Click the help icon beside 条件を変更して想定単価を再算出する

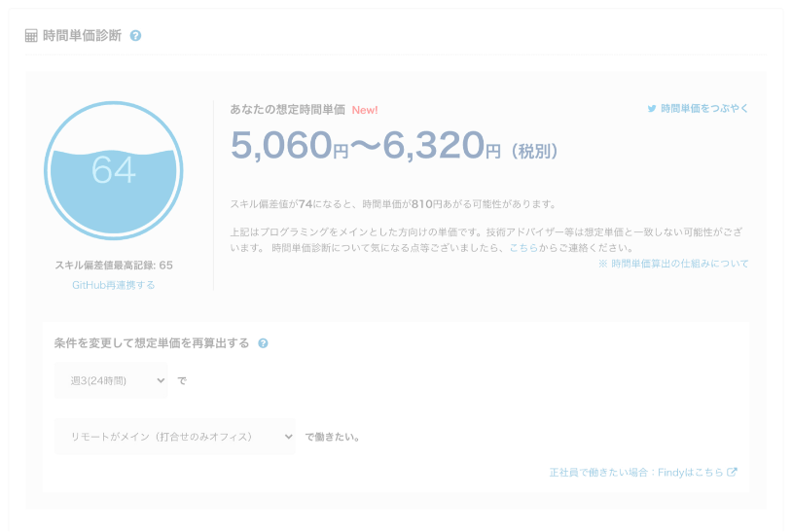click(264, 343)
